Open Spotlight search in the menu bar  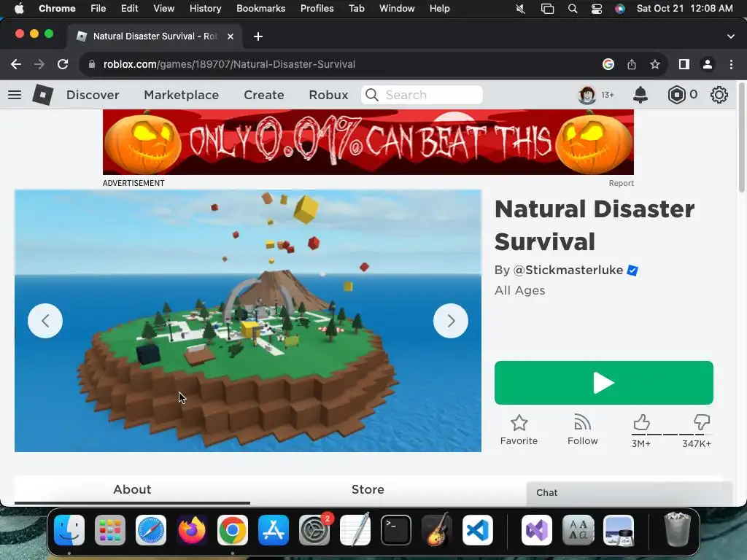[573, 9]
